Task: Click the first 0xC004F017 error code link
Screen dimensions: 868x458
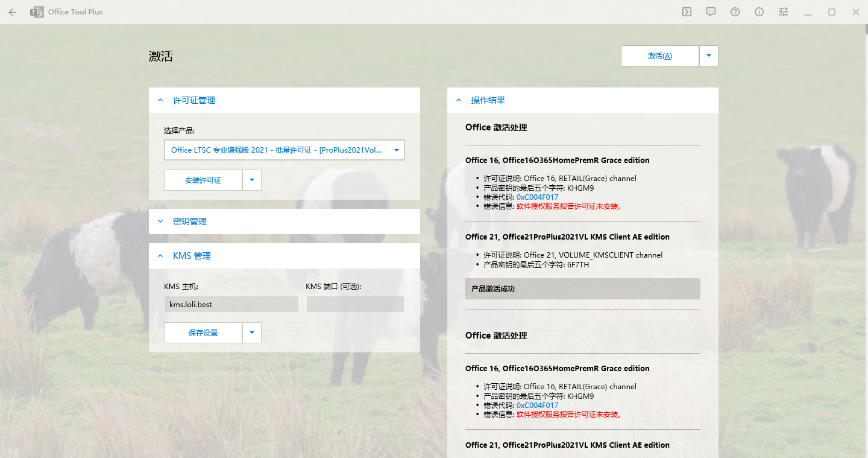Action: click(537, 197)
